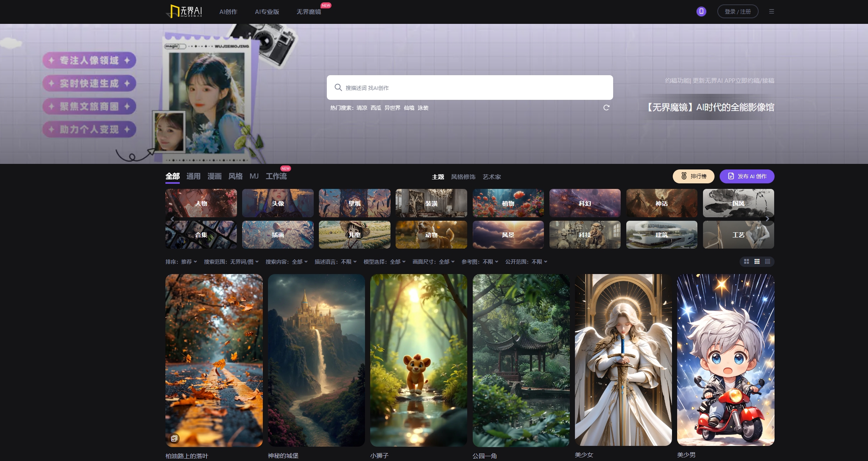Viewport: 868px width, 461px height.
Task: Open 搜索内容 全部 dropdown
Action: [x=287, y=262]
